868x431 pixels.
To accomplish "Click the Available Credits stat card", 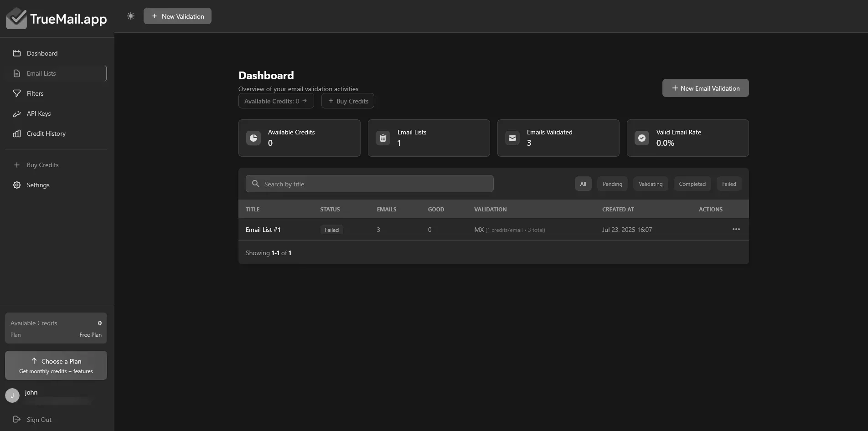I will 300,138.
